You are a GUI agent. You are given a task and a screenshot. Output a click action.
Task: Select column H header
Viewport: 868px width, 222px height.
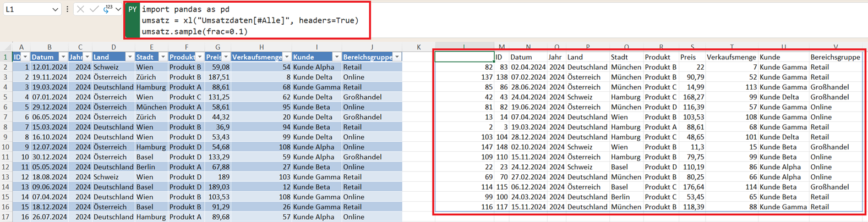point(261,47)
